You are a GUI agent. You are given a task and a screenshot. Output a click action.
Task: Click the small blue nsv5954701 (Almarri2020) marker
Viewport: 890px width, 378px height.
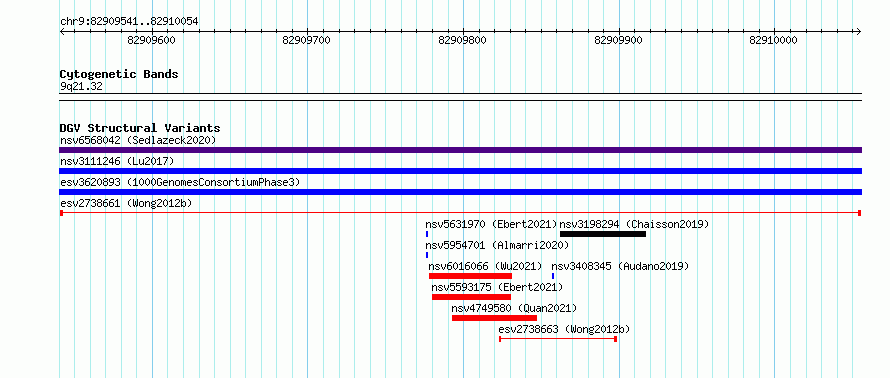(x=427, y=255)
